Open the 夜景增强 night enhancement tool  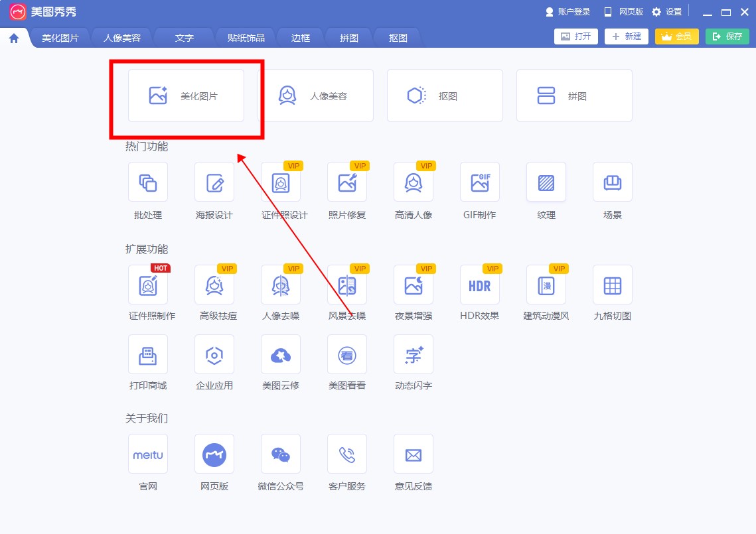pyautogui.click(x=413, y=285)
